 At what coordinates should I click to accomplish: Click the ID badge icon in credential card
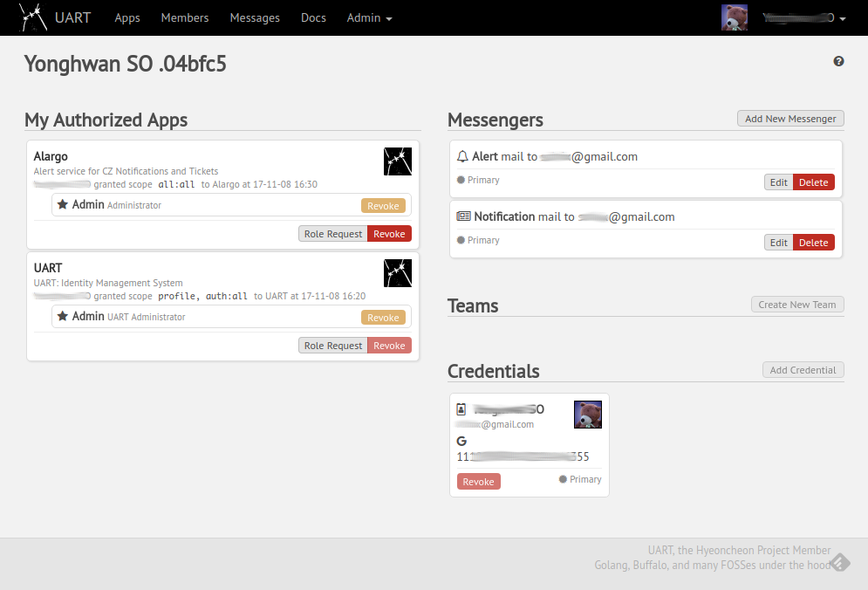[x=461, y=409]
